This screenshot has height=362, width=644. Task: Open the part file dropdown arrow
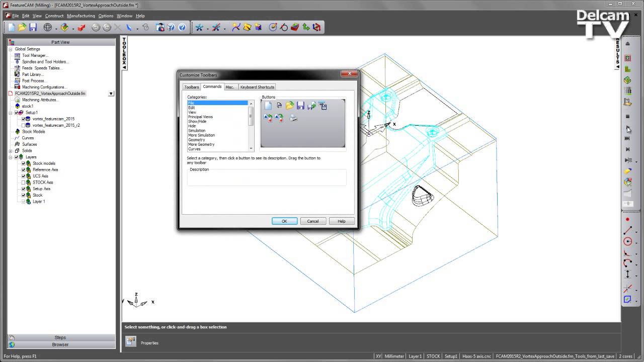pyautogui.click(x=111, y=94)
